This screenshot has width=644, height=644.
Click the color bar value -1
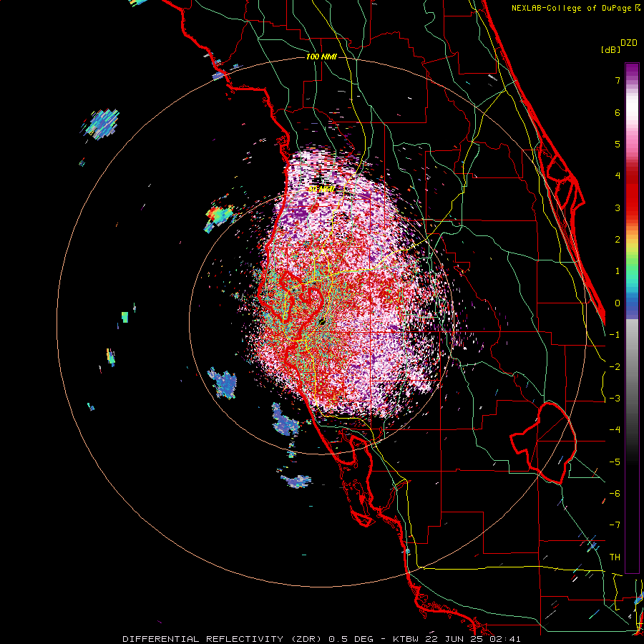click(x=615, y=335)
